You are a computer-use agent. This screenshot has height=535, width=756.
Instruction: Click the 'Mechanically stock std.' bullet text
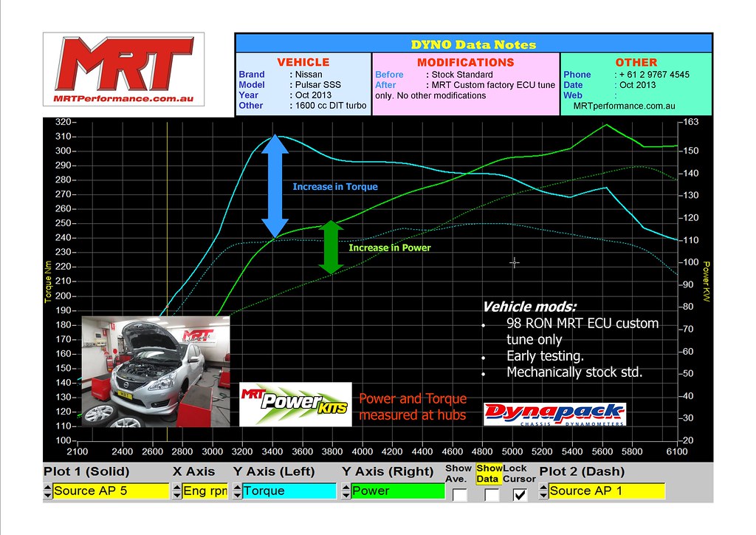tap(574, 372)
